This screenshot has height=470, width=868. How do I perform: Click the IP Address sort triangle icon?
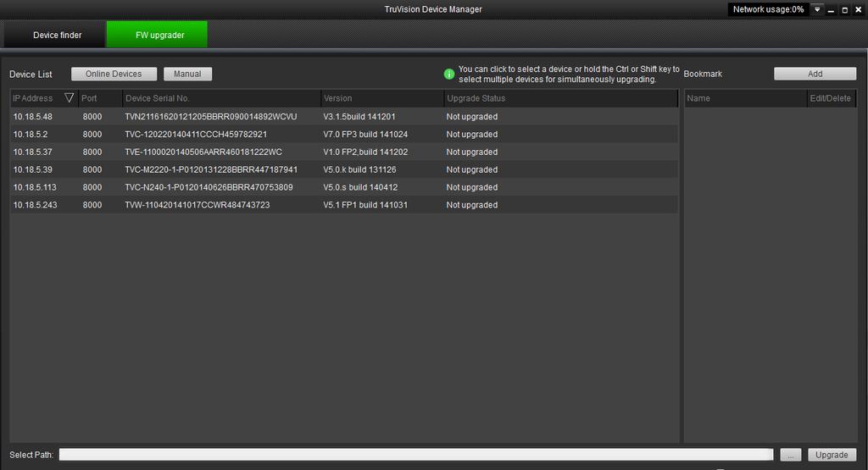(70, 98)
